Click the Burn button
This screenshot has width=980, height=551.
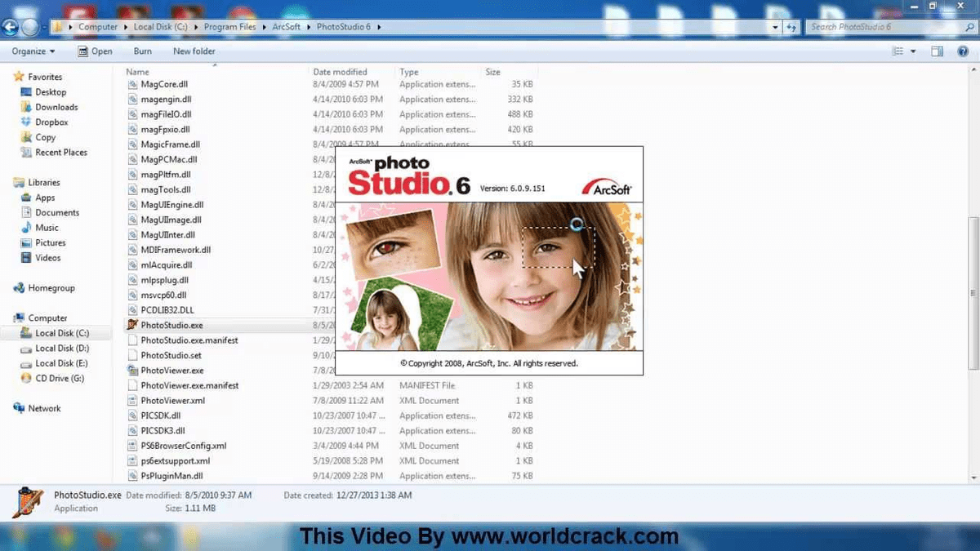coord(142,51)
